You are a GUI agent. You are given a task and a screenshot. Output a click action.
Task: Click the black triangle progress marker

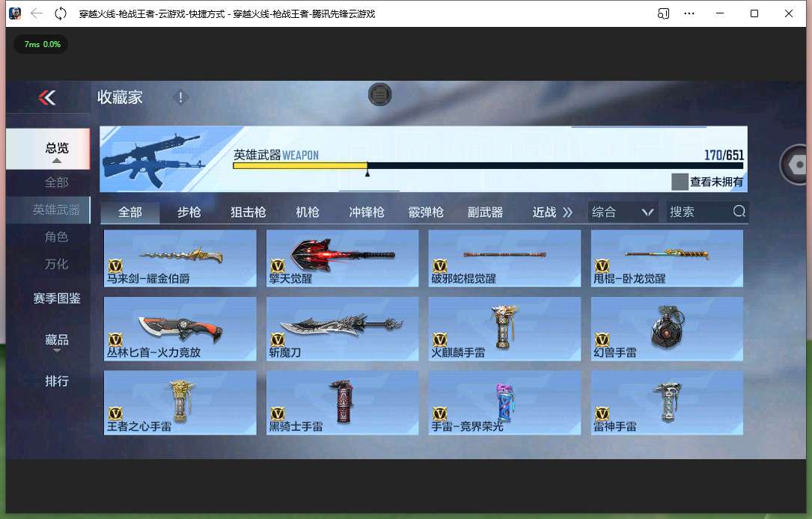(x=367, y=173)
